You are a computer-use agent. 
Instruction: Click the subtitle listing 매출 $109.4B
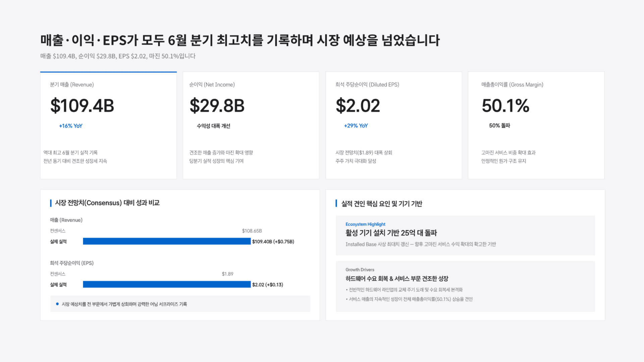[118, 56]
